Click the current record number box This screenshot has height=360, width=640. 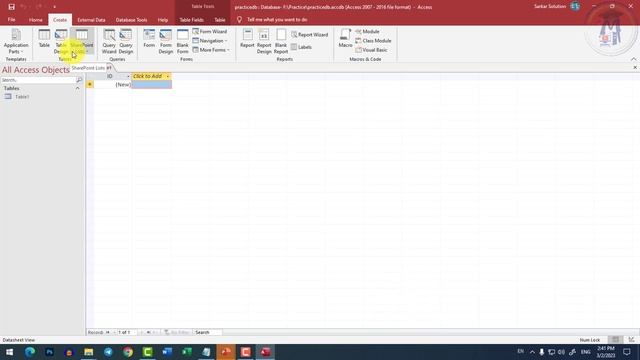(127, 332)
